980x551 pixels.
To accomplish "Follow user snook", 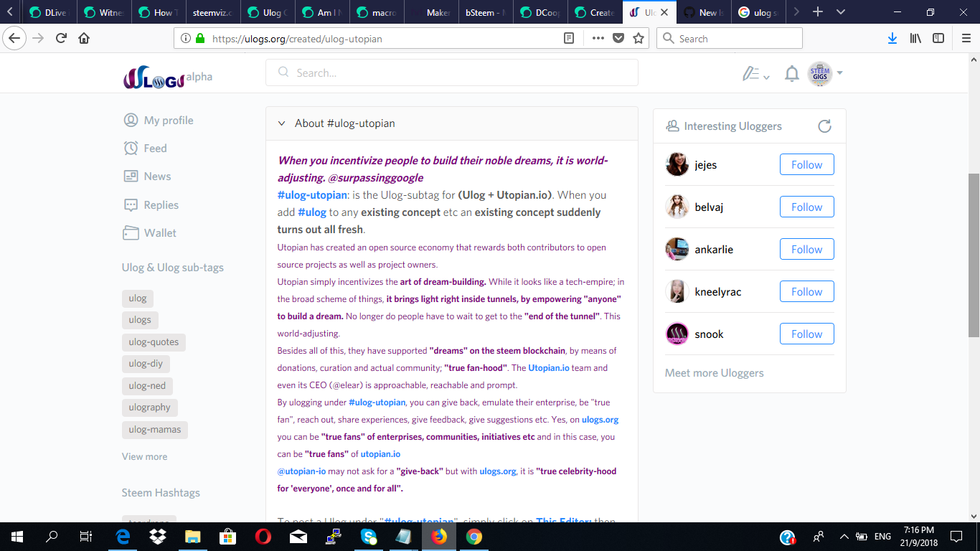I will click(806, 334).
